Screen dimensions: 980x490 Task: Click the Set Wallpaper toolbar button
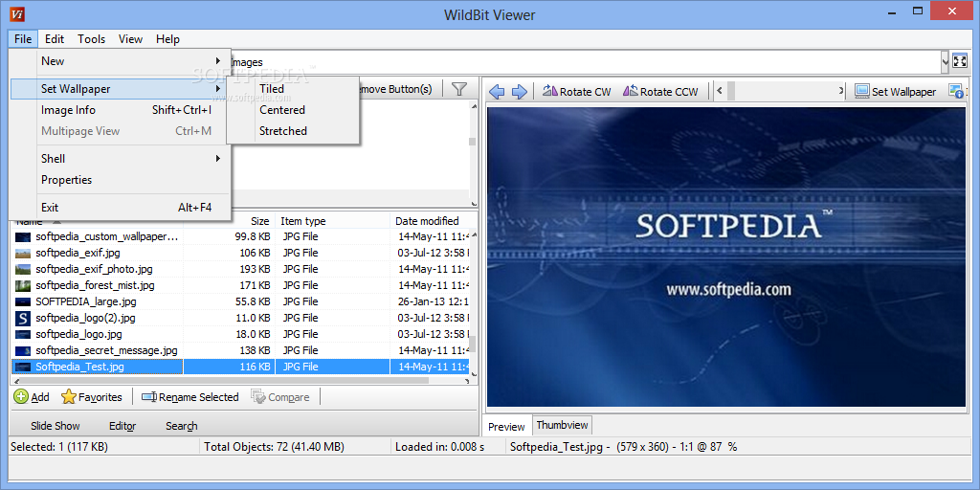pos(896,92)
